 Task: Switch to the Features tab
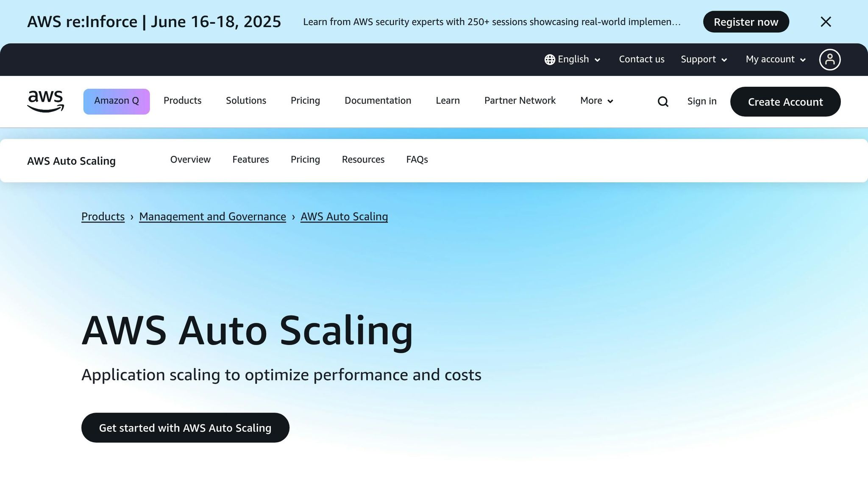click(250, 160)
